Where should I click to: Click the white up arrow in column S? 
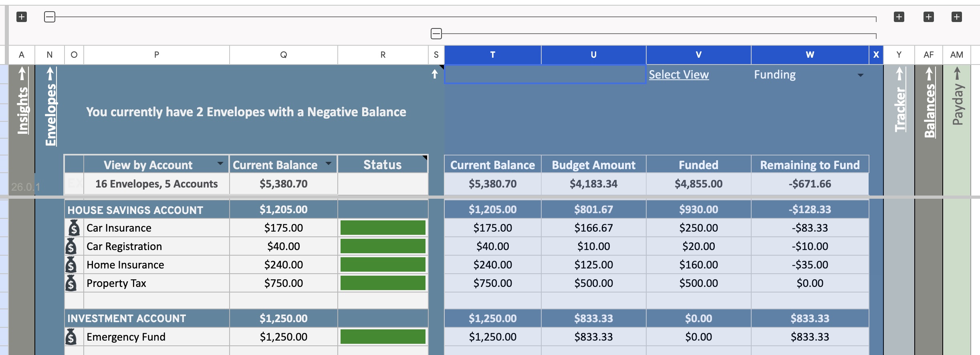coord(435,74)
